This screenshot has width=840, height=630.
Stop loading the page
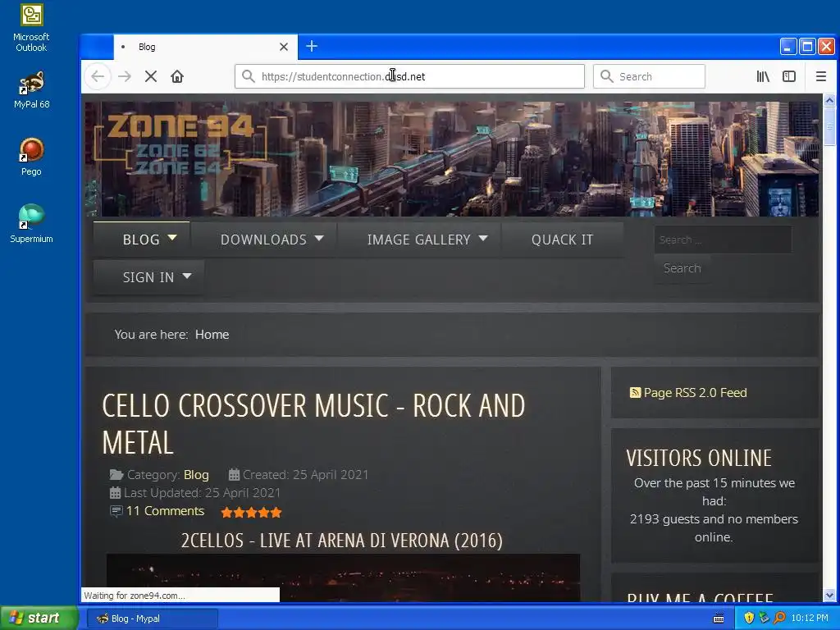click(151, 76)
